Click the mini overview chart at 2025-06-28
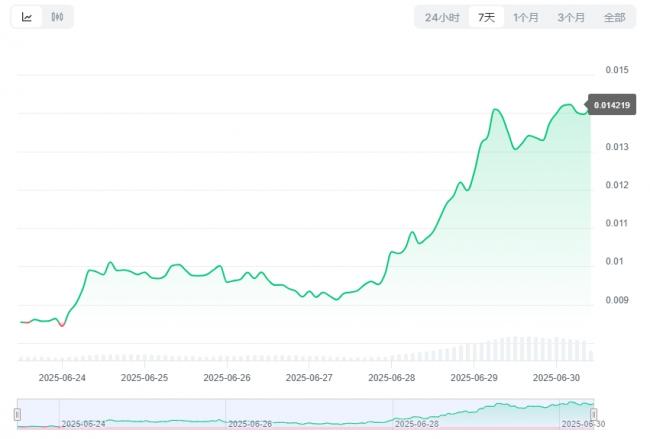The width and height of the screenshot is (650, 439). (x=416, y=424)
